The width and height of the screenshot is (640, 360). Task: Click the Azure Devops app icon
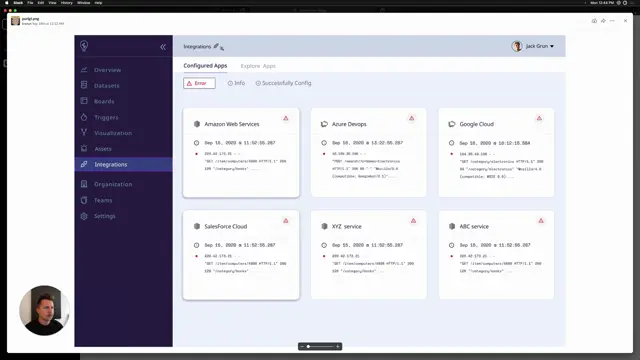[324, 124]
